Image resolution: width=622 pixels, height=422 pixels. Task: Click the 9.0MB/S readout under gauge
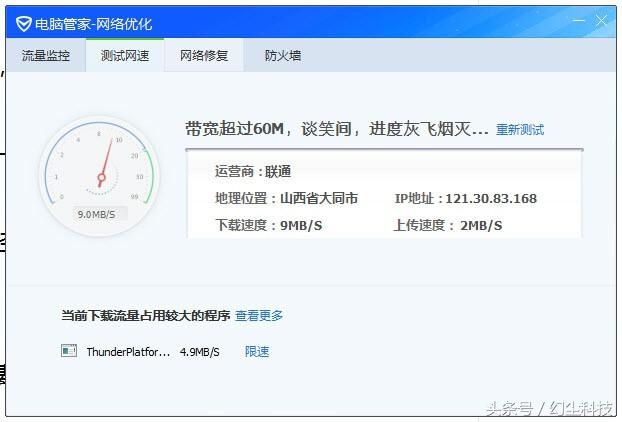pyautogui.click(x=97, y=214)
